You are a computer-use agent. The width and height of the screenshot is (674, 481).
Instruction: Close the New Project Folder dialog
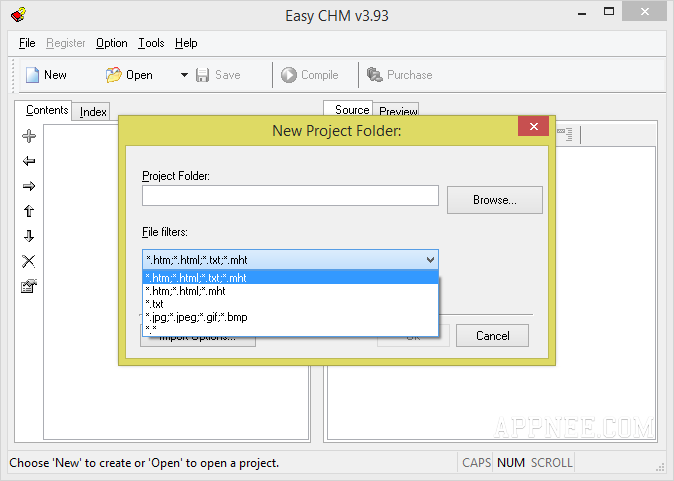(533, 126)
